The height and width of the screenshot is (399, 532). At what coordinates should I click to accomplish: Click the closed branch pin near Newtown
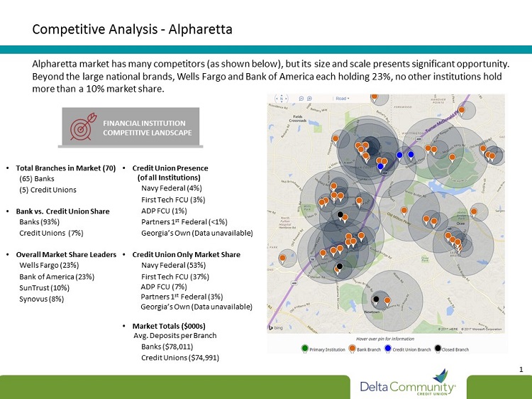point(375,299)
